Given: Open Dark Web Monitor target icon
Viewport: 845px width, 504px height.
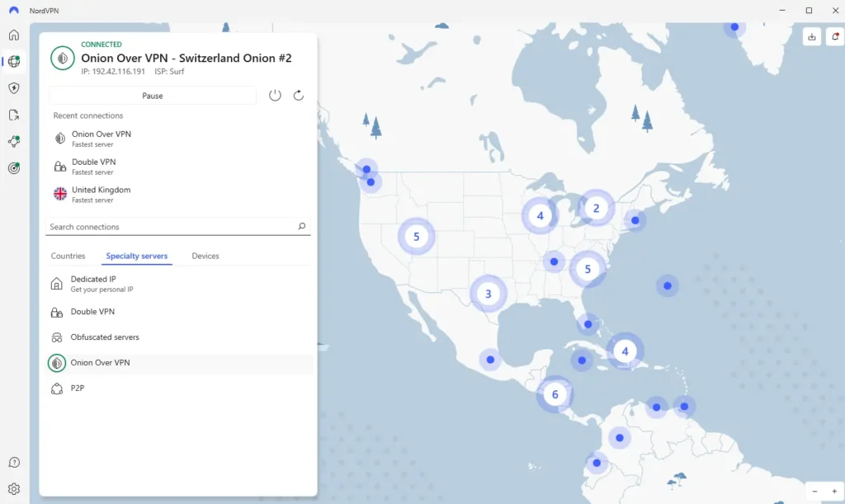Looking at the screenshot, I should tap(14, 168).
